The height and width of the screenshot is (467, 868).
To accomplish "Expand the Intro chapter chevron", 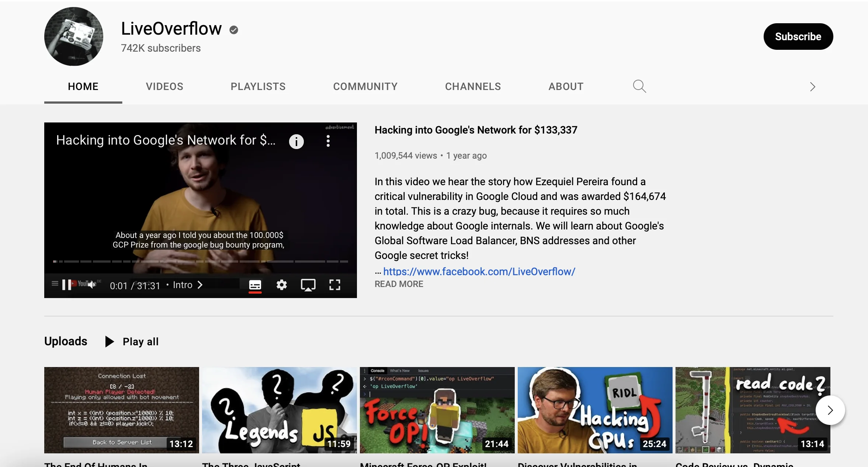I will point(200,285).
